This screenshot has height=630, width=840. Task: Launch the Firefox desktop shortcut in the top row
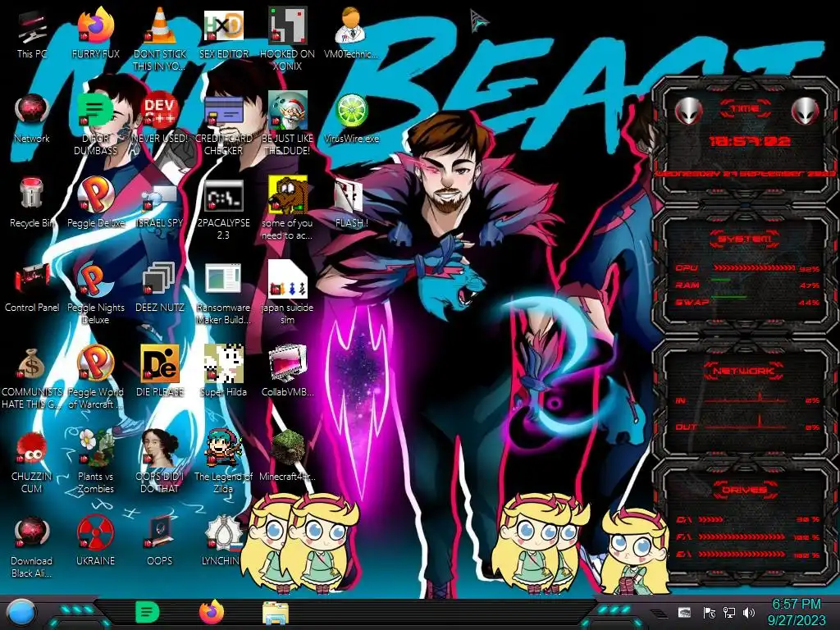(x=95, y=33)
